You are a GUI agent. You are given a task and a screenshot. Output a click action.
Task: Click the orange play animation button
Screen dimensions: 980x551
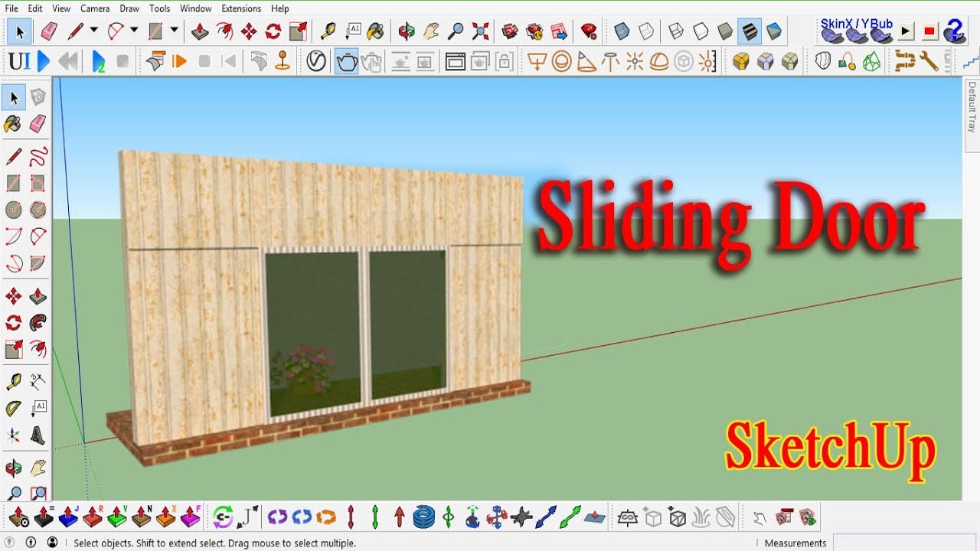180,60
